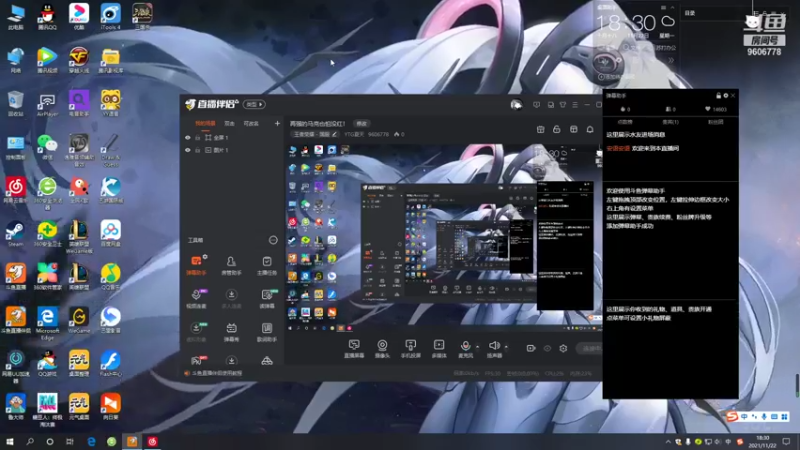Add a 多媒体 media source

tap(439, 349)
